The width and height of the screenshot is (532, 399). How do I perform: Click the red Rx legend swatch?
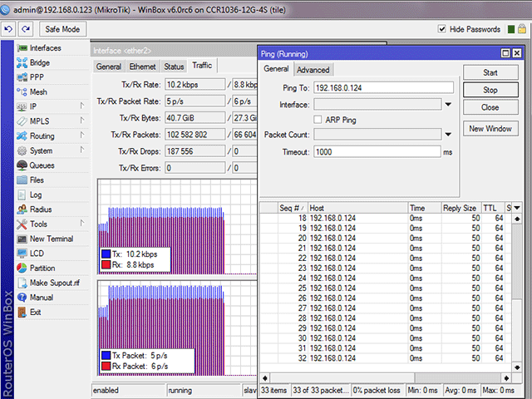pos(106,264)
